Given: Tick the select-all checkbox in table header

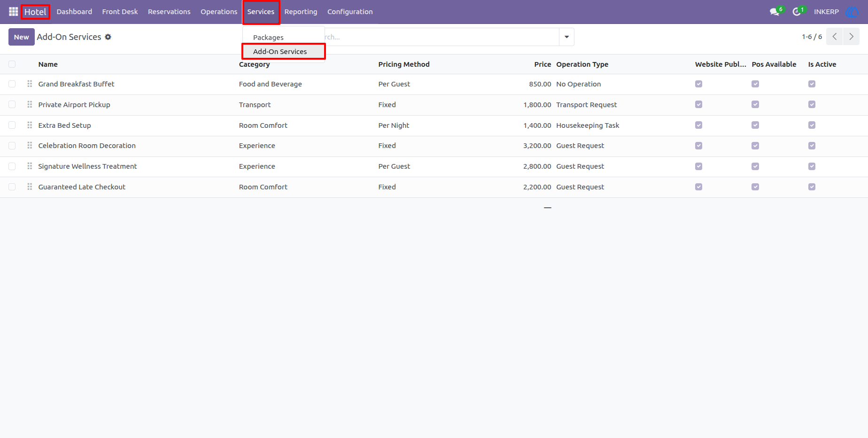Looking at the screenshot, I should tap(12, 64).
